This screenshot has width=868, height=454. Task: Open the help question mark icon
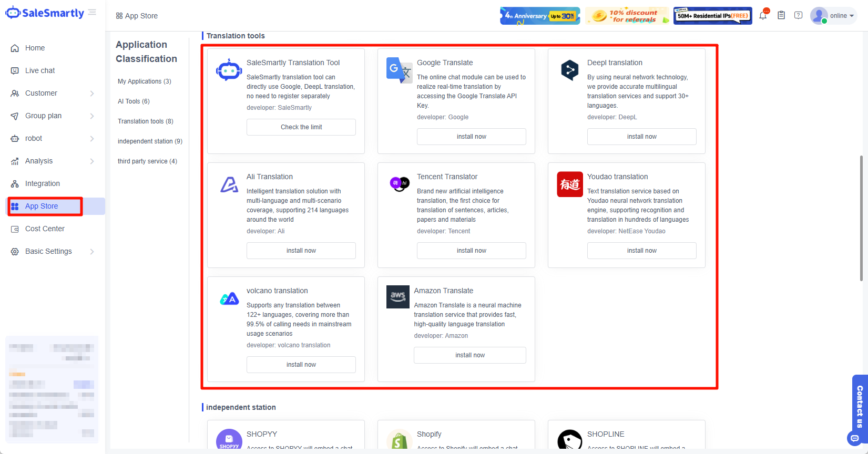point(798,16)
